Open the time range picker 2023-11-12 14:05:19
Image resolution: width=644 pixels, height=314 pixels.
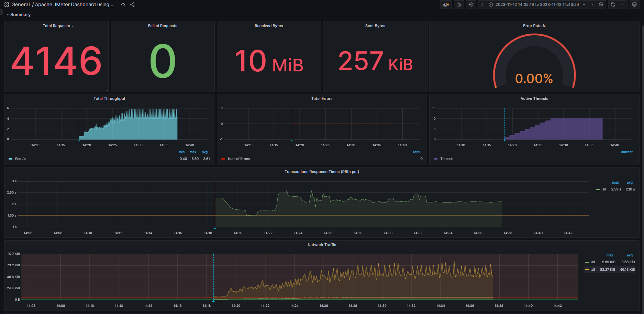[x=537, y=4]
